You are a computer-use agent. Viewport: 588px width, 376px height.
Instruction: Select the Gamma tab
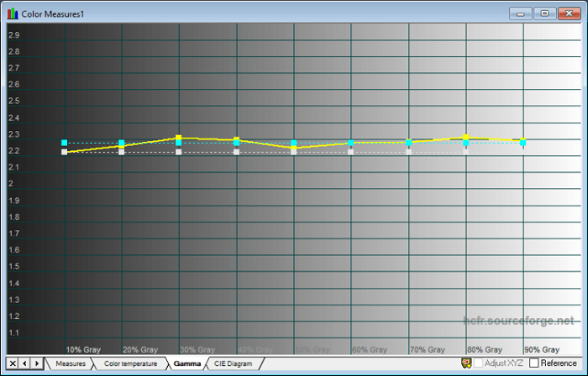point(187,363)
